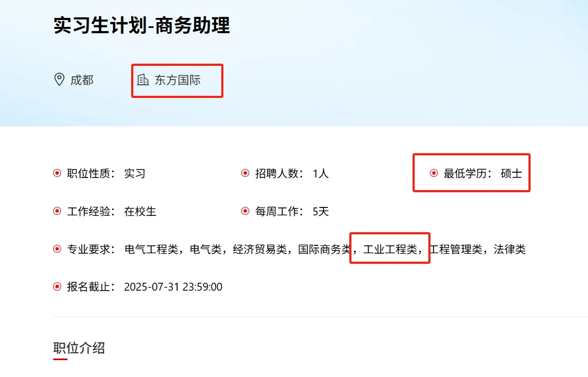The width and height of the screenshot is (588, 377).
Task: Click the building icon beside 东方国际
Action: pos(143,80)
